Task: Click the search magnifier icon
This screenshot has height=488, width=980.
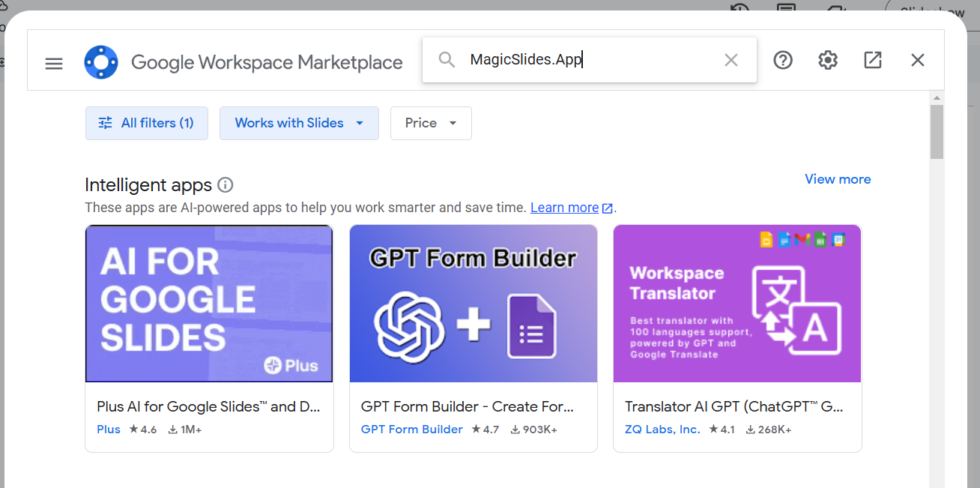Action: pos(447,60)
